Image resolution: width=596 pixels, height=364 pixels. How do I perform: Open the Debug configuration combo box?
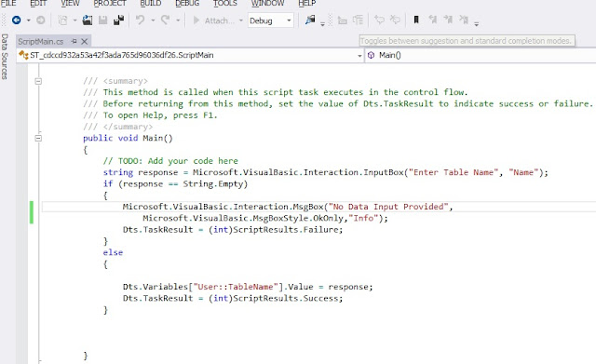click(271, 20)
